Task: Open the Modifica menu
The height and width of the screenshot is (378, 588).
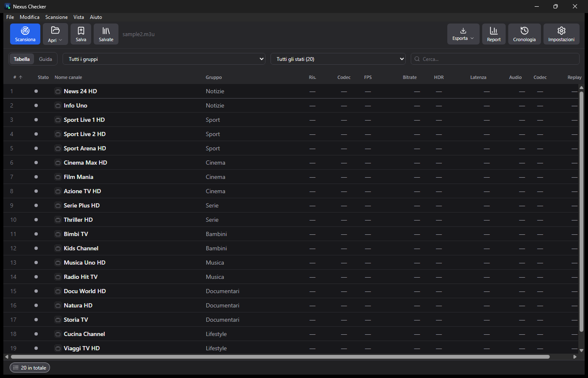Action: tap(29, 17)
